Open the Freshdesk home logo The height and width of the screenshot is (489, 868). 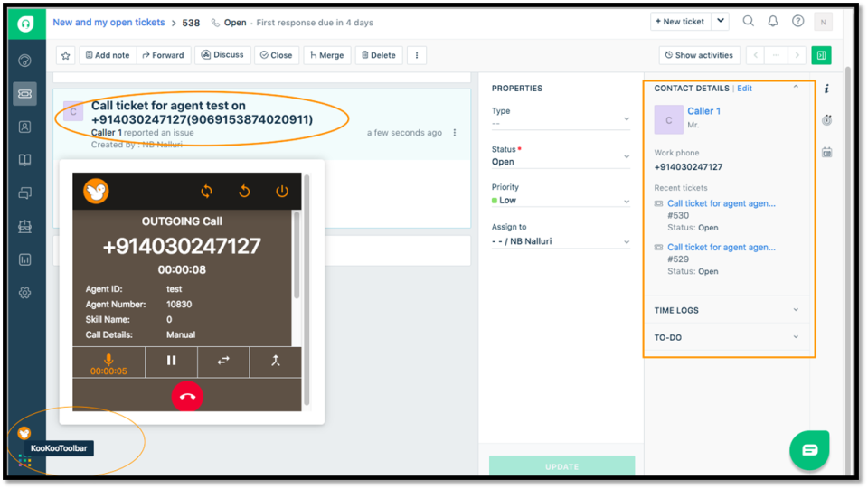[x=25, y=24]
